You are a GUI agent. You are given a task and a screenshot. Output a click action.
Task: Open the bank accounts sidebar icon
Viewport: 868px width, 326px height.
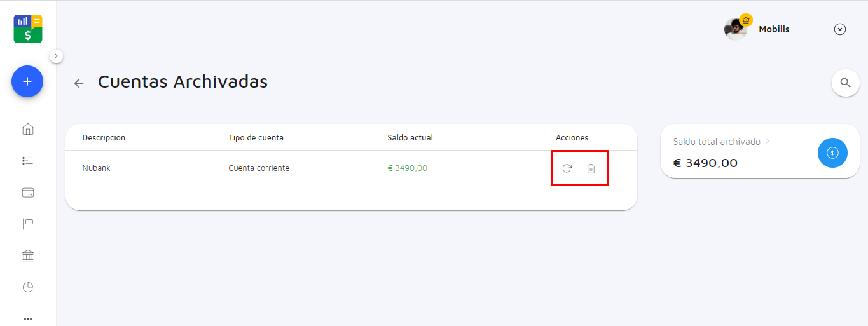tap(28, 255)
